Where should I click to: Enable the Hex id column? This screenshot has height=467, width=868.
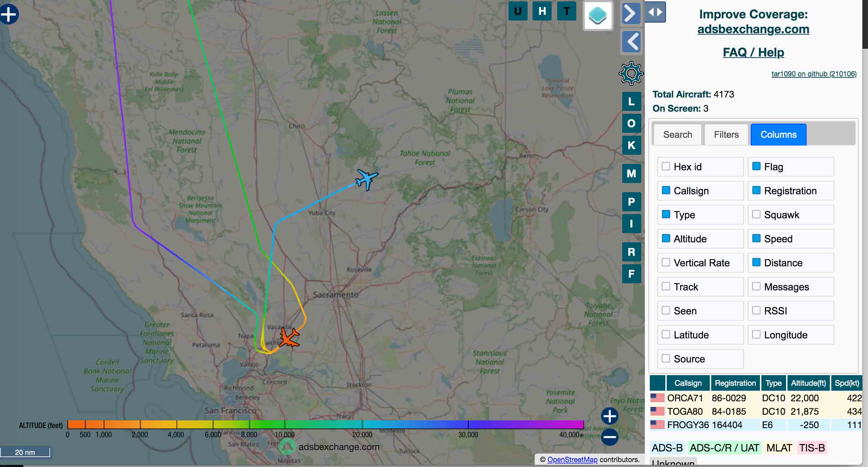[666, 166]
